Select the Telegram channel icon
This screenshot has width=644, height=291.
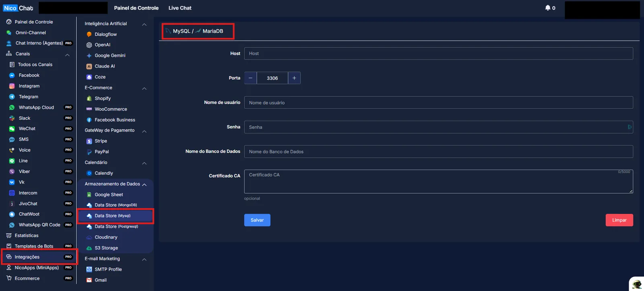point(12,97)
